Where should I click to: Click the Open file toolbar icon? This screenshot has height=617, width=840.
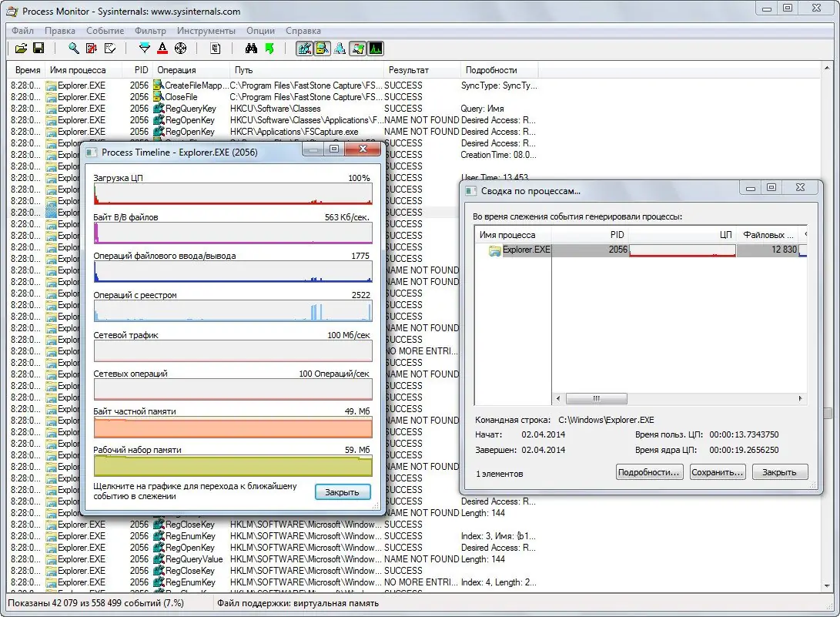click(21, 49)
